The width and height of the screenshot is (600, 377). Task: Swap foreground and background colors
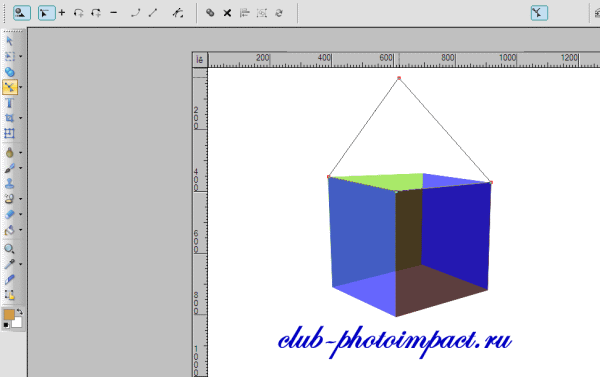pos(20,312)
